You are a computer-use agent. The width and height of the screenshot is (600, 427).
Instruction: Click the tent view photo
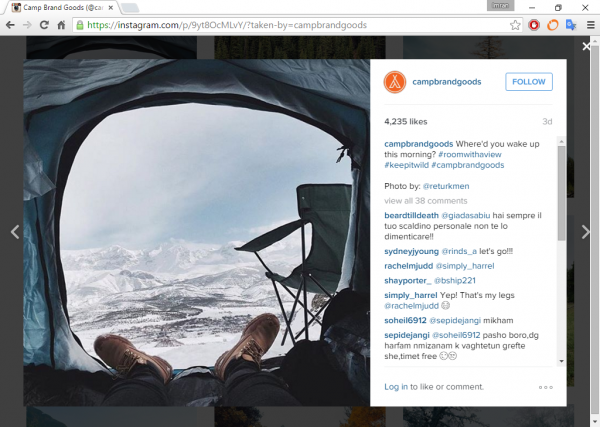[x=197, y=232]
